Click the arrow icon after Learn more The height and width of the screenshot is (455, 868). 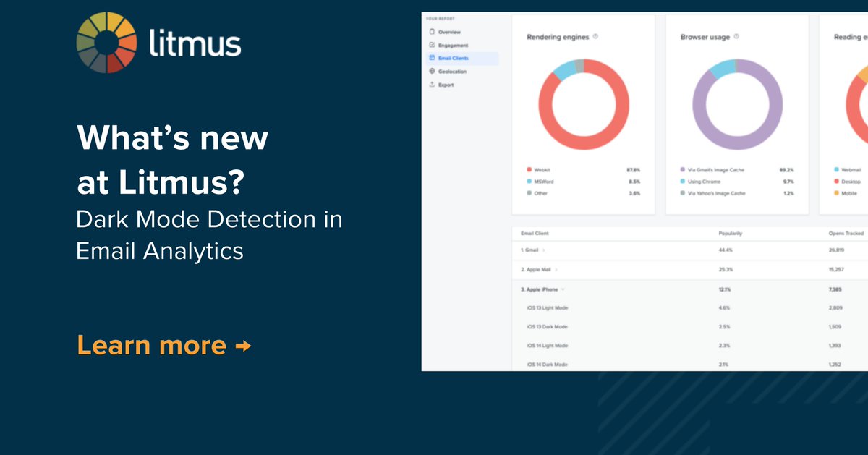click(243, 346)
